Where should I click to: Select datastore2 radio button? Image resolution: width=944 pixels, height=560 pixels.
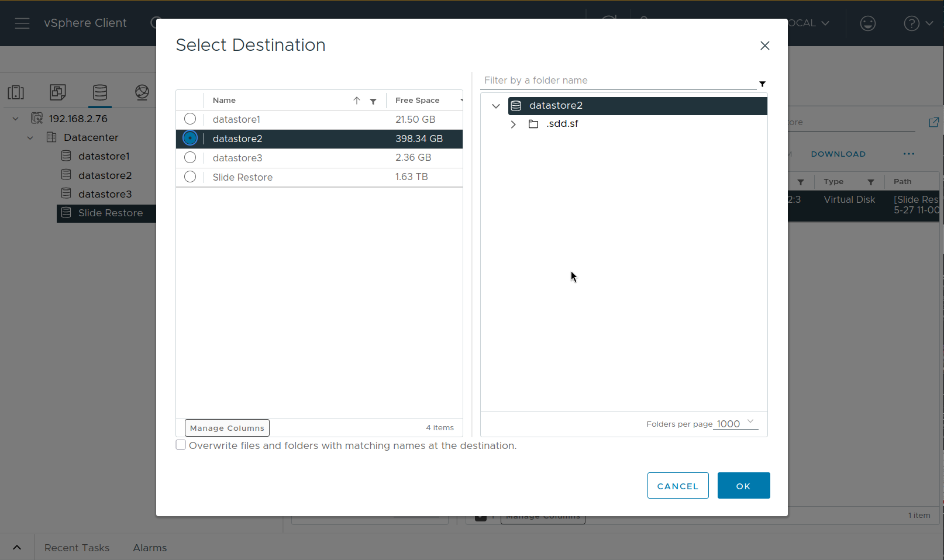[190, 139]
